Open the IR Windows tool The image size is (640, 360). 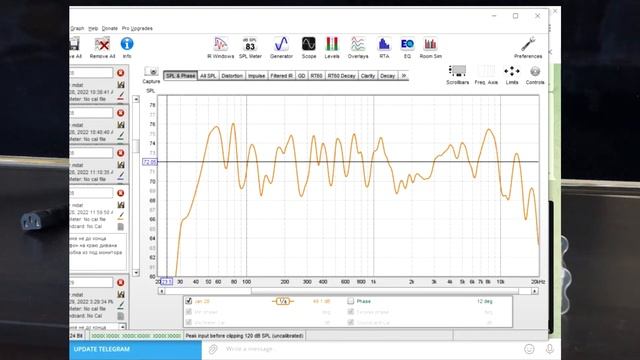pyautogui.click(x=220, y=47)
